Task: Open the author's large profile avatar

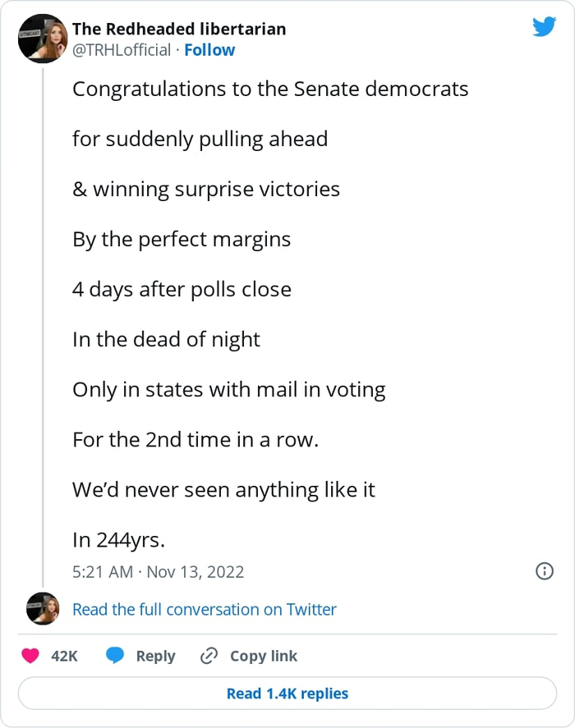Action: [42, 39]
